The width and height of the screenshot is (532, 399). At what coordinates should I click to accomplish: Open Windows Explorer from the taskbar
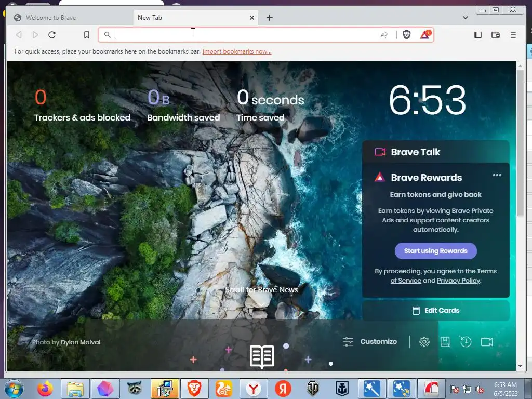coord(75,389)
